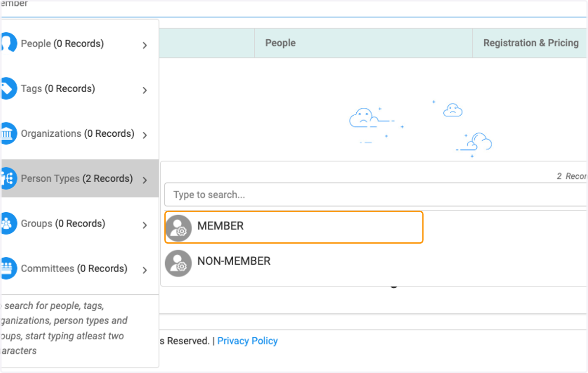Click the Committees category icon
This screenshot has width=588, height=373.
9,269
